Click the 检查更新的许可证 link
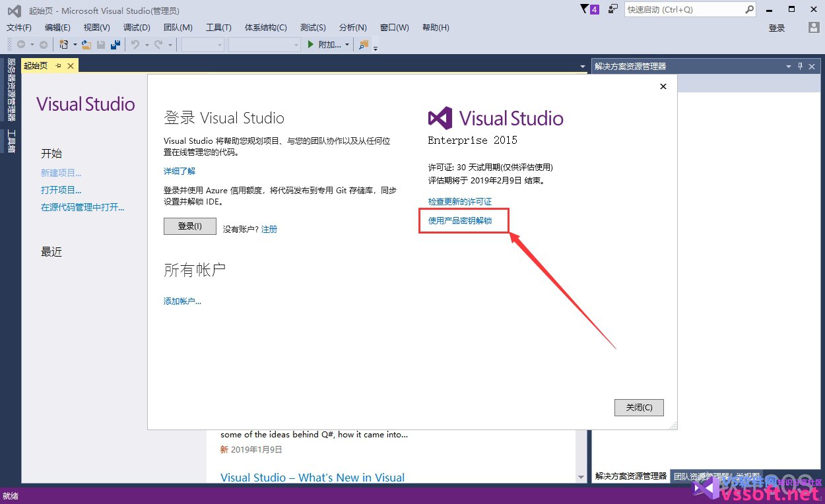 point(460,201)
